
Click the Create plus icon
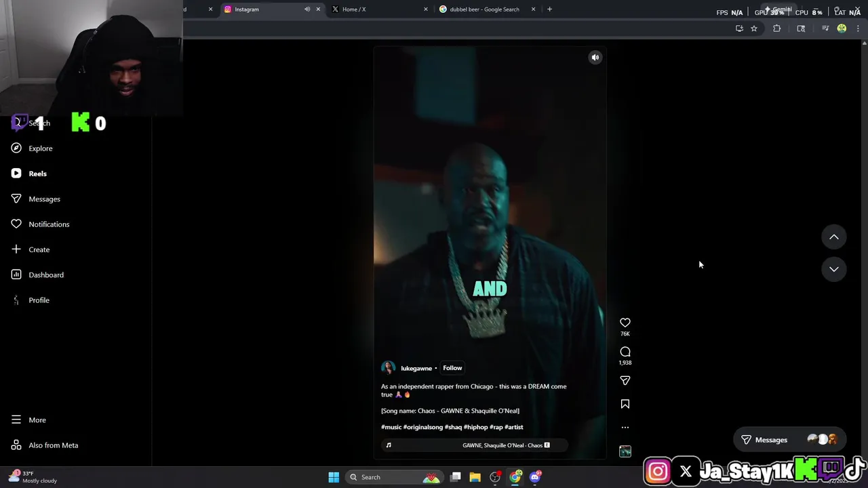pyautogui.click(x=16, y=249)
